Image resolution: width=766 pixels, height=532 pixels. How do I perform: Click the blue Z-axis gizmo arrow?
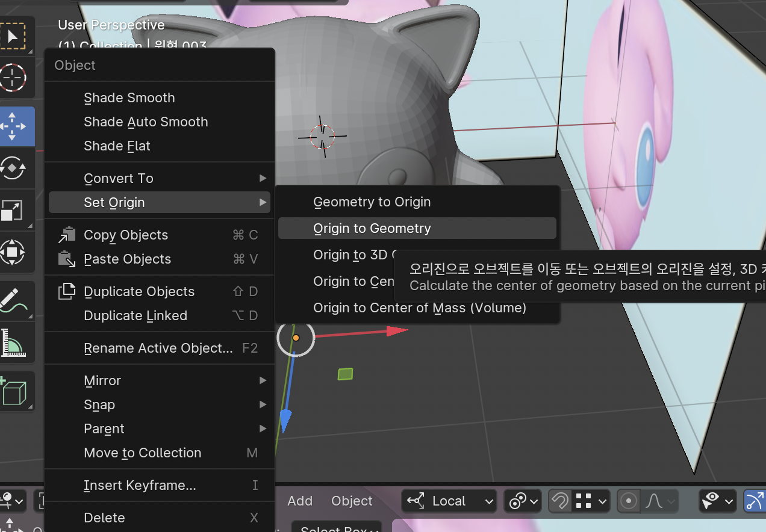(285, 421)
